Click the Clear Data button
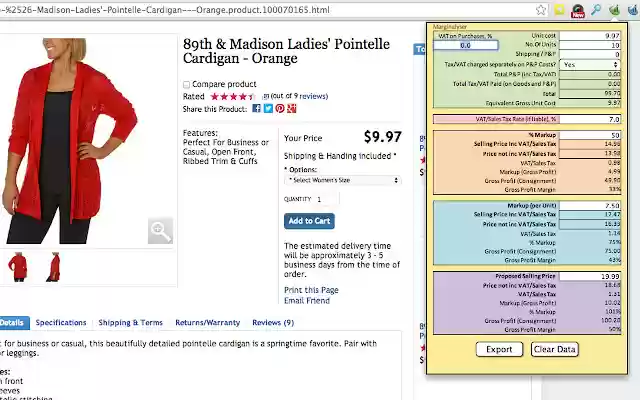Screen dimensions: 640x400 (x=554, y=349)
